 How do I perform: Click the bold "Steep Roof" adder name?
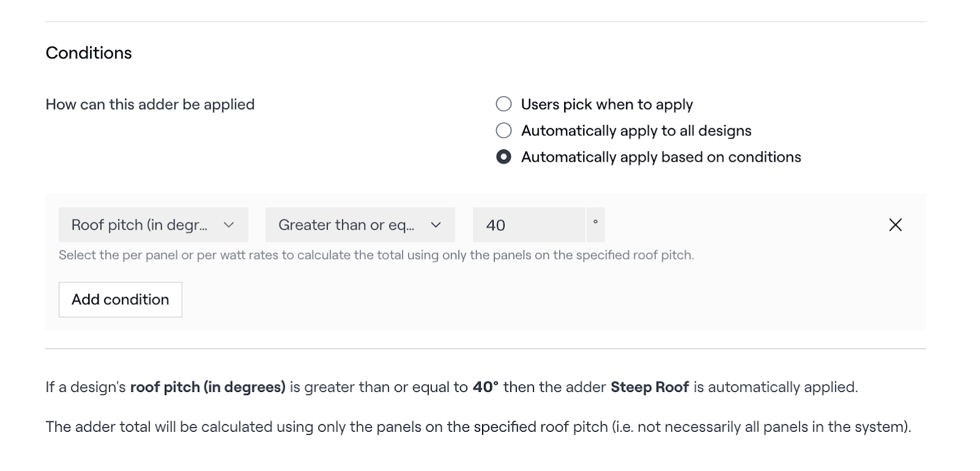coord(649,387)
